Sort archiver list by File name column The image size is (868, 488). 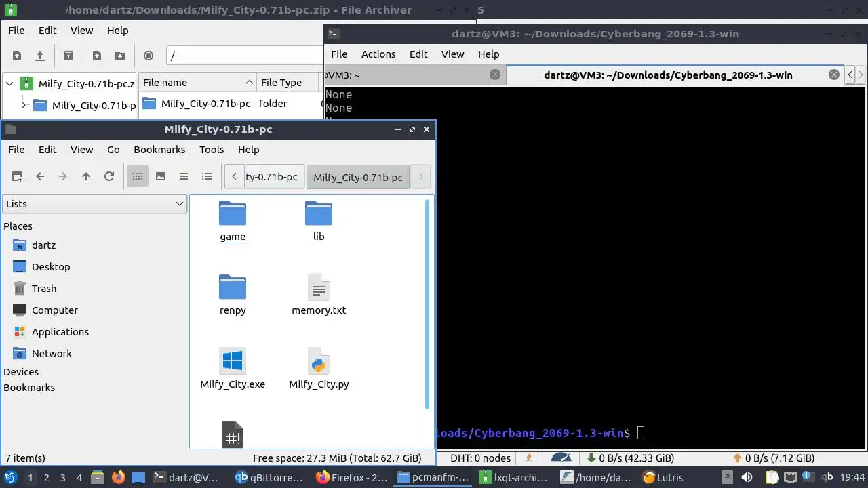pyautogui.click(x=197, y=83)
